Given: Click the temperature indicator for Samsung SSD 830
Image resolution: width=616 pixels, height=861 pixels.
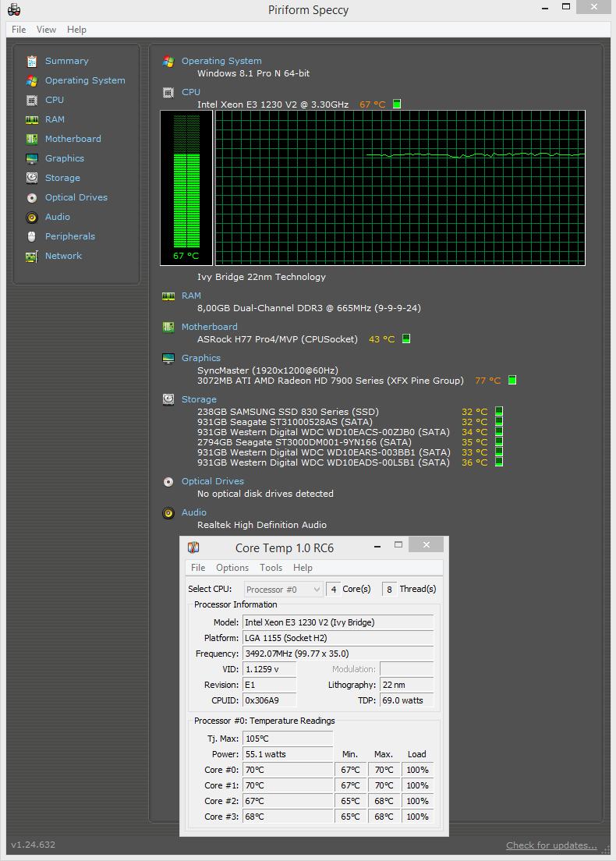Looking at the screenshot, I should click(499, 411).
